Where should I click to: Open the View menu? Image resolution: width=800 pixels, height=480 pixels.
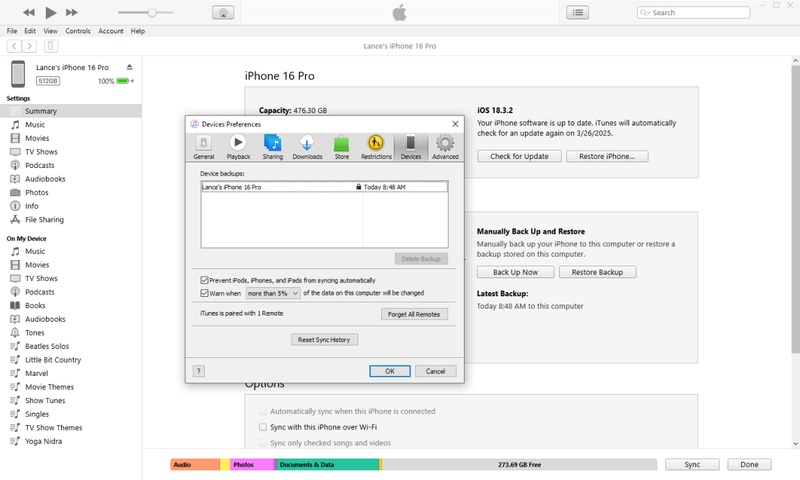click(50, 31)
